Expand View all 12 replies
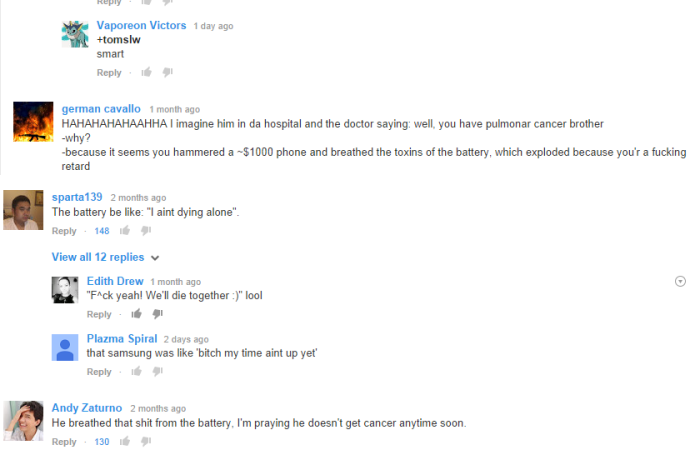 point(105,257)
